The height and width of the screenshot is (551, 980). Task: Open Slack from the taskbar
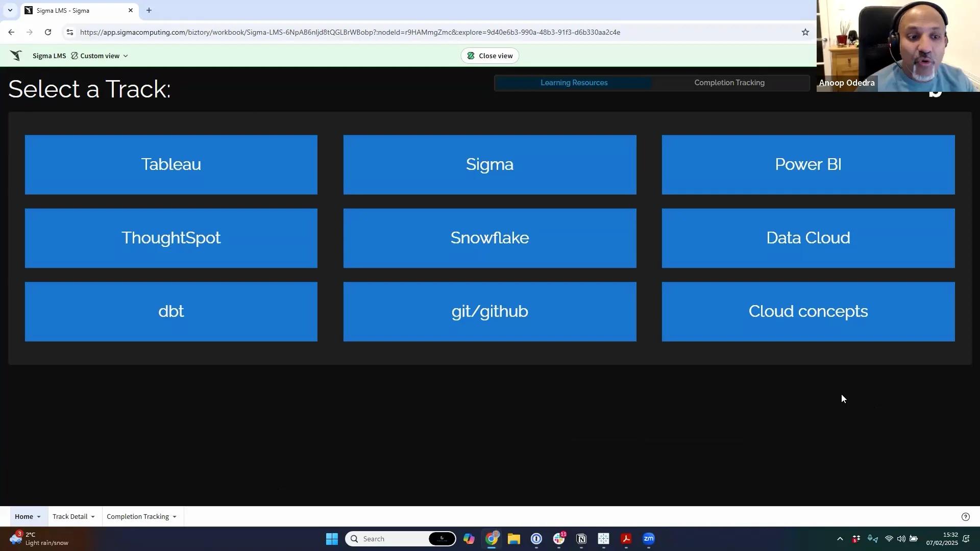559,539
